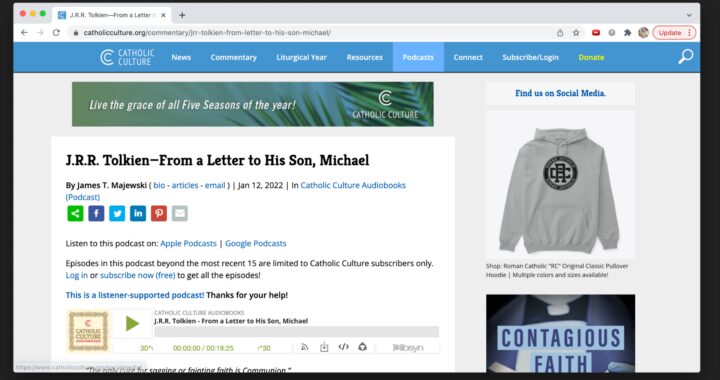This screenshot has width=720, height=380.
Task: Close the J.R.R. Tolkien browser tab
Action: tap(163, 15)
